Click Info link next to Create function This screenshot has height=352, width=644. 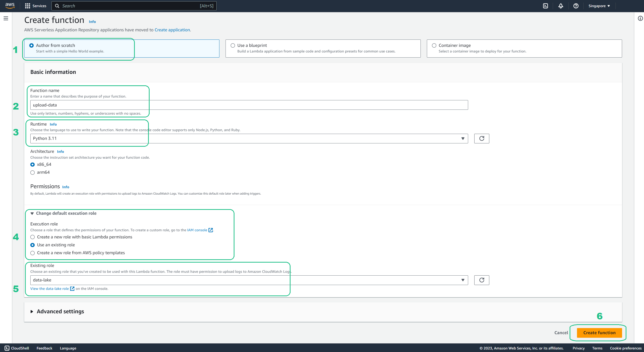[x=92, y=22]
